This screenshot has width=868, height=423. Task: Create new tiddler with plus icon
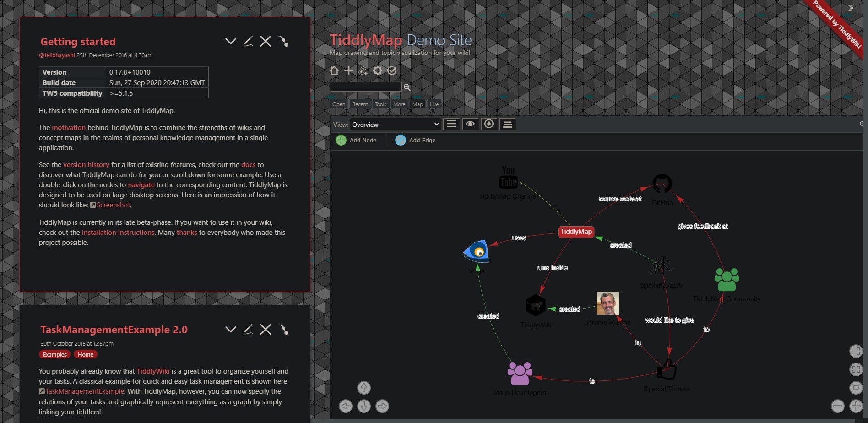click(x=349, y=70)
